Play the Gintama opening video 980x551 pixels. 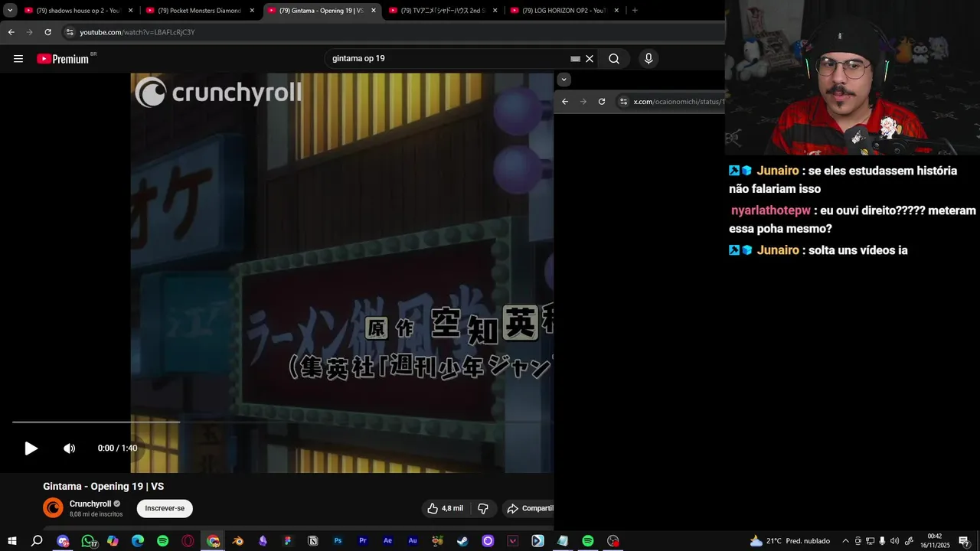tap(31, 448)
